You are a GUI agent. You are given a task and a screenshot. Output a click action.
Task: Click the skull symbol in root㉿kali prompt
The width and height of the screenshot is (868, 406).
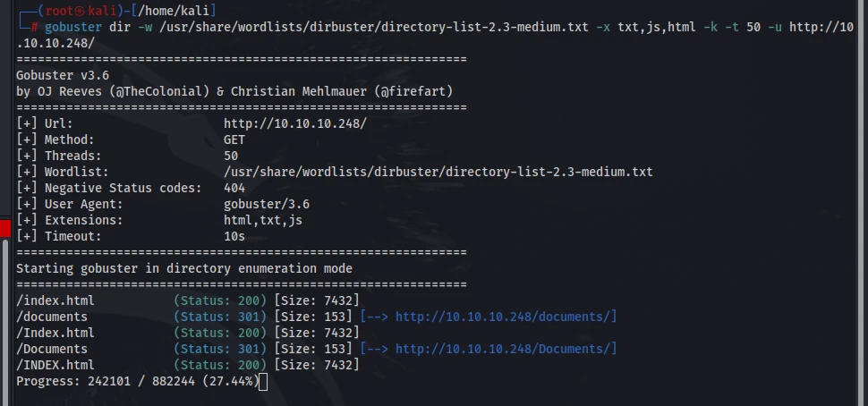pos(81,11)
